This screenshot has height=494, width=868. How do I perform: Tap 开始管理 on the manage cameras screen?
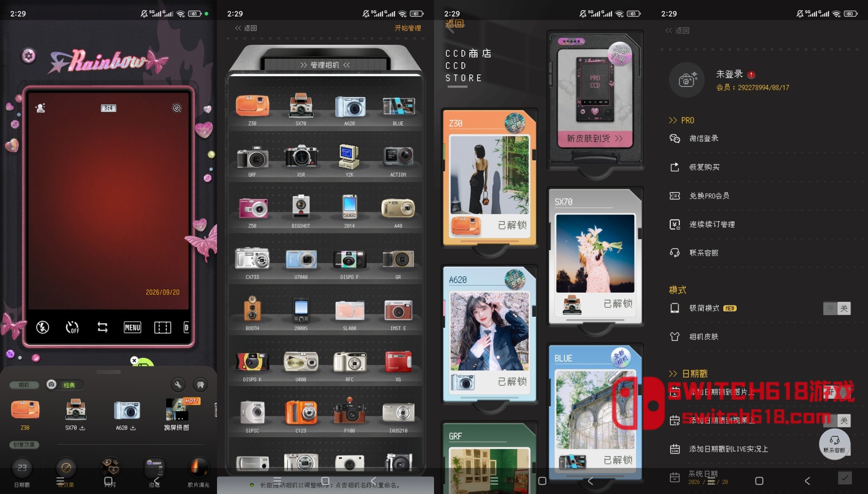point(407,28)
